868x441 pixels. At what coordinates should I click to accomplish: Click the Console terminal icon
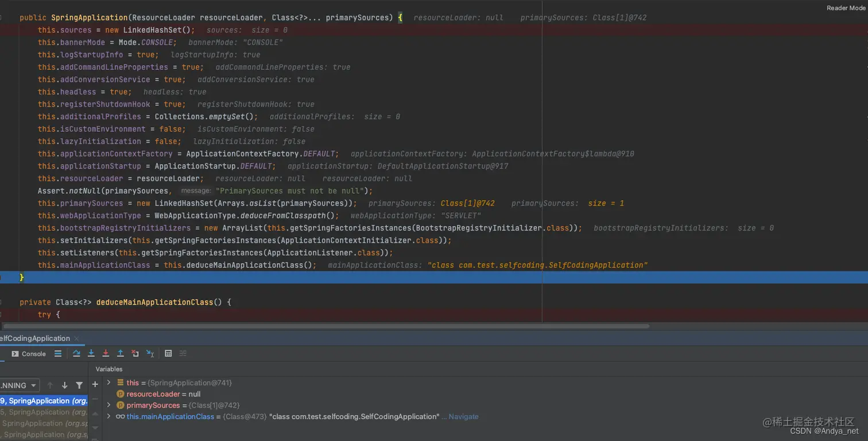15,354
